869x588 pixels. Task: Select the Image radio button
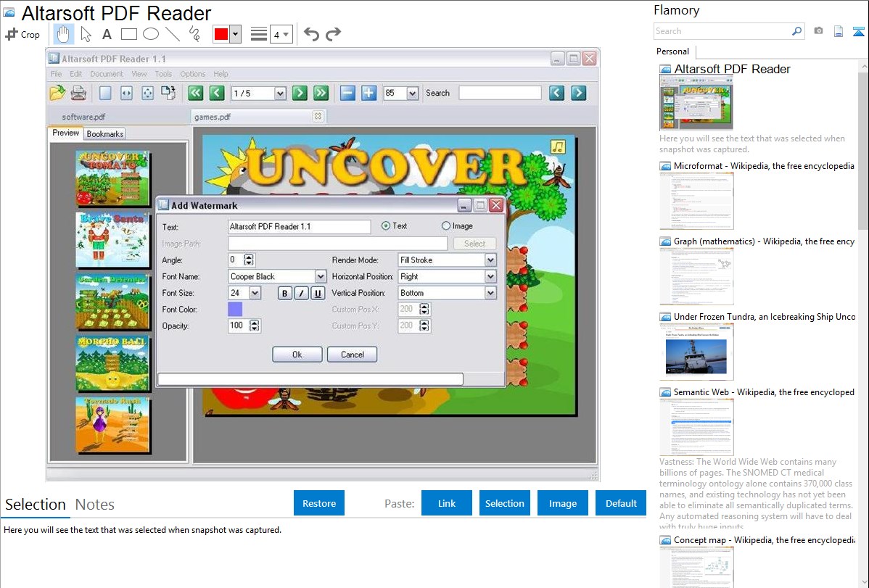[445, 226]
